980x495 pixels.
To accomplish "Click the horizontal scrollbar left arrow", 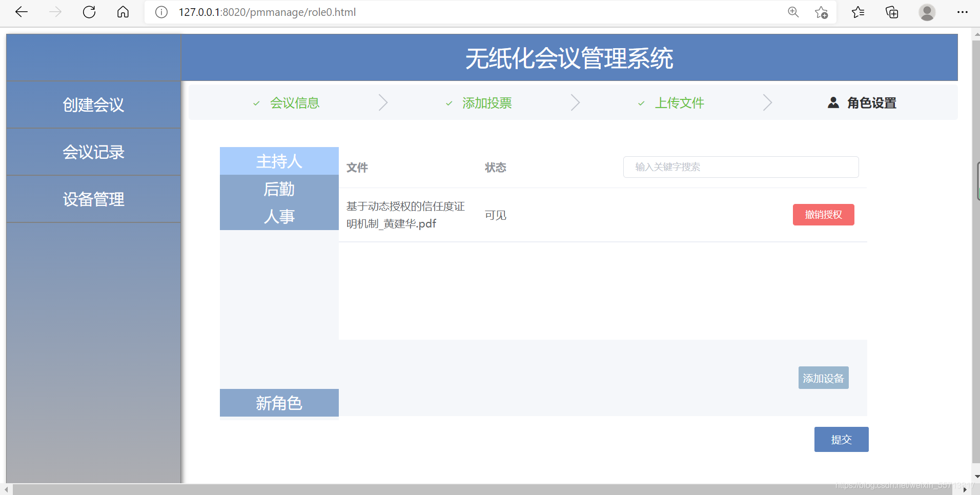I will [x=5, y=489].
